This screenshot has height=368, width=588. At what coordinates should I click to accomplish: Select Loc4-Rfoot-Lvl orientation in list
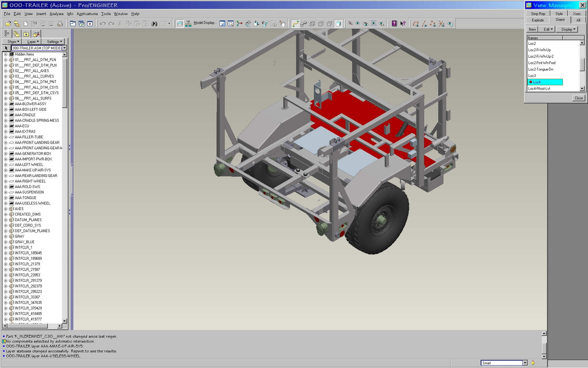click(x=539, y=89)
